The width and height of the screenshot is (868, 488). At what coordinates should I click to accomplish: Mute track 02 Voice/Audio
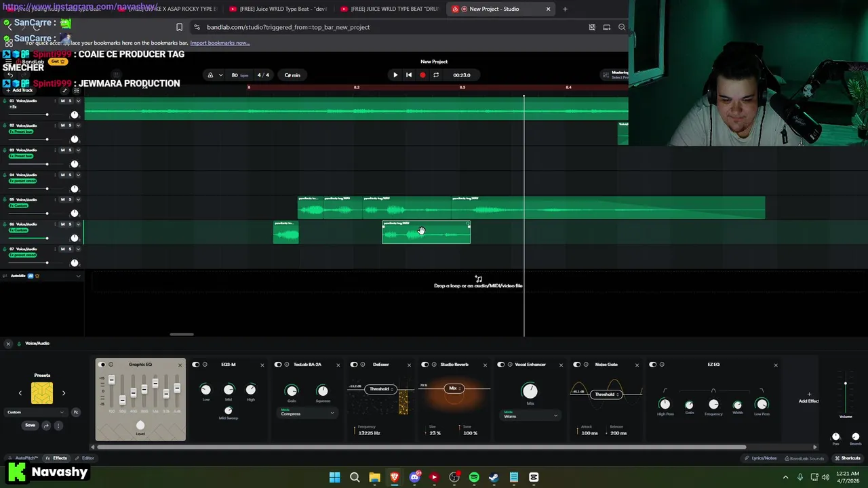[63, 125]
